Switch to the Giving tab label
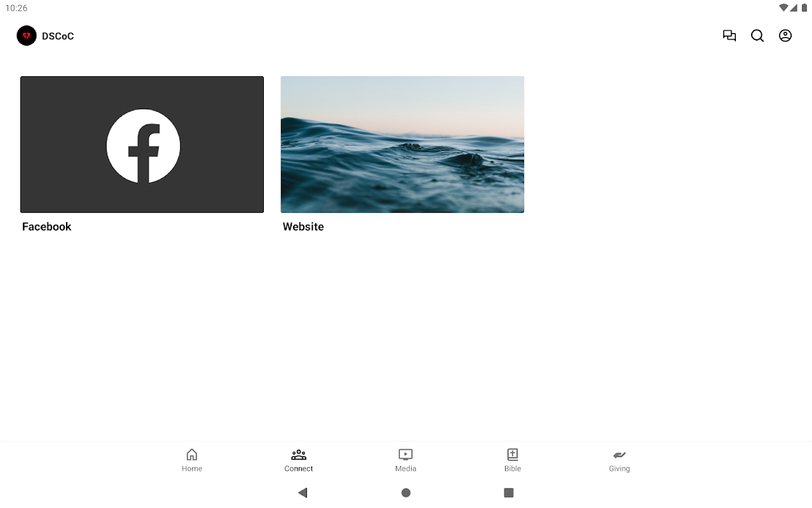The width and height of the screenshot is (812, 508). (619, 469)
